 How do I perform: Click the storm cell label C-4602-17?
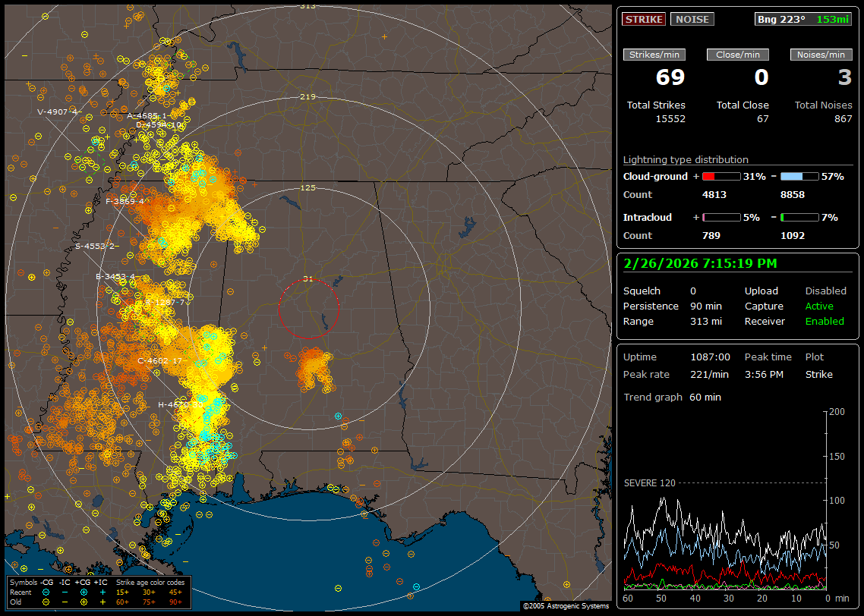click(x=159, y=360)
